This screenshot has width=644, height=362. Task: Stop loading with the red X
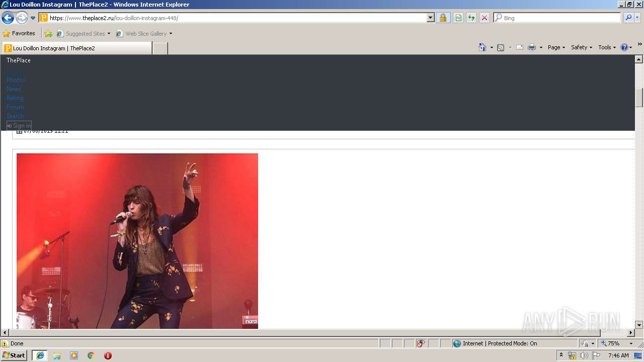coord(485,18)
